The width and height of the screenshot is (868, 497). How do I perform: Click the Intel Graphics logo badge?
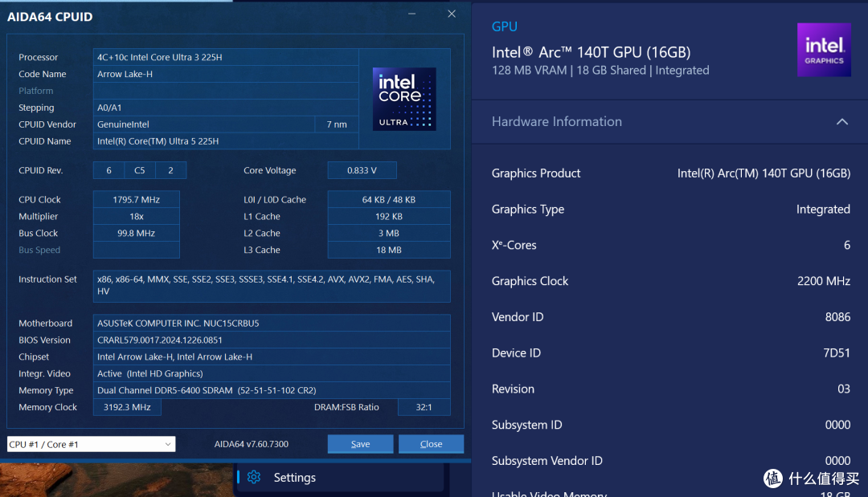(824, 50)
